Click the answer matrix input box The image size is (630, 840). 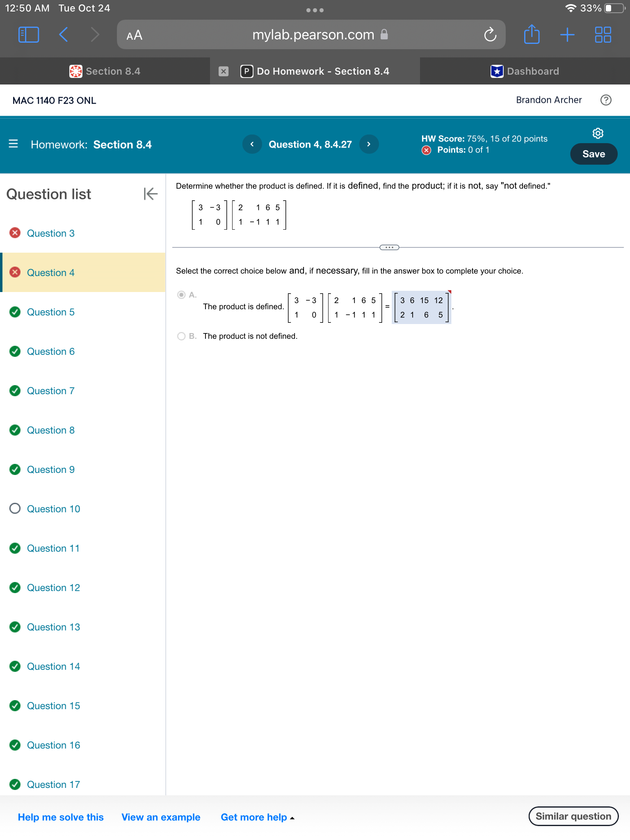[421, 307]
